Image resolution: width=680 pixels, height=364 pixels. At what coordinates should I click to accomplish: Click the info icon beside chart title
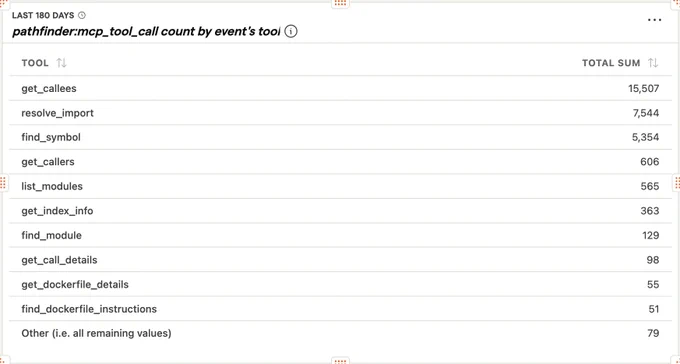(291, 32)
